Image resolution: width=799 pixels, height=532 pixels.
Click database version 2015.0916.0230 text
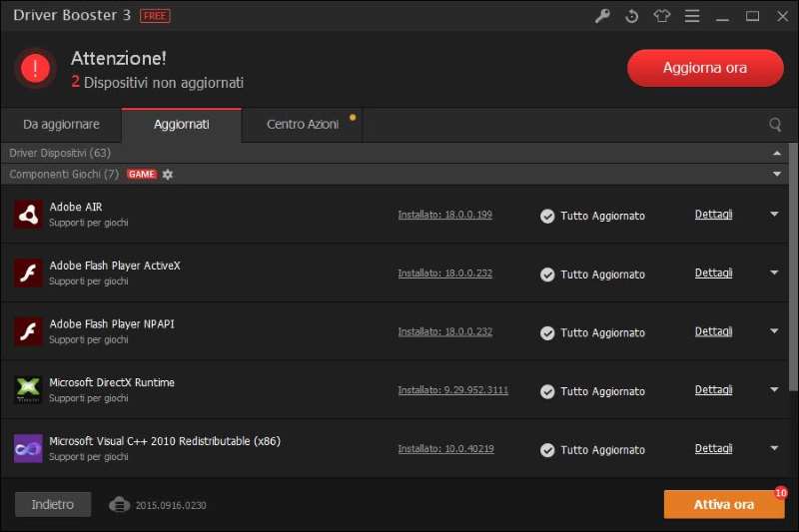click(x=171, y=505)
